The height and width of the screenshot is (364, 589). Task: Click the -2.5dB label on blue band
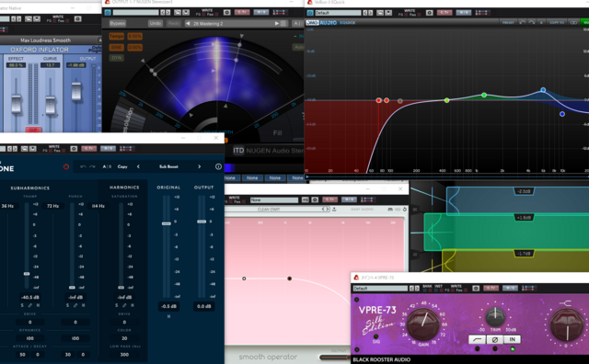point(524,191)
